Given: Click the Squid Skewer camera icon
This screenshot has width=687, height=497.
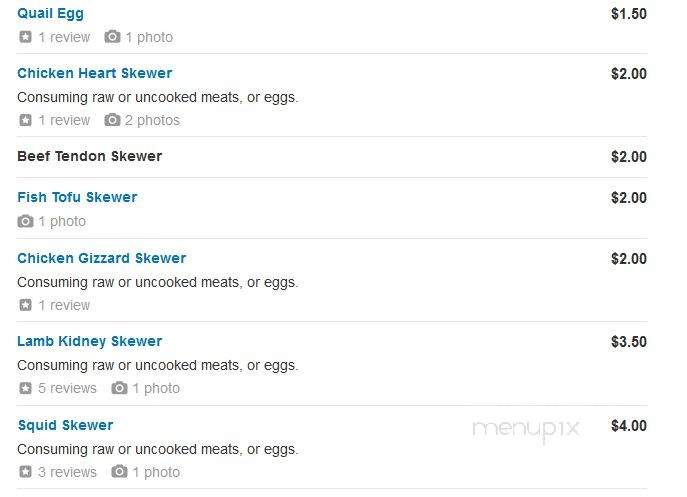Looking at the screenshot, I should 119,472.
